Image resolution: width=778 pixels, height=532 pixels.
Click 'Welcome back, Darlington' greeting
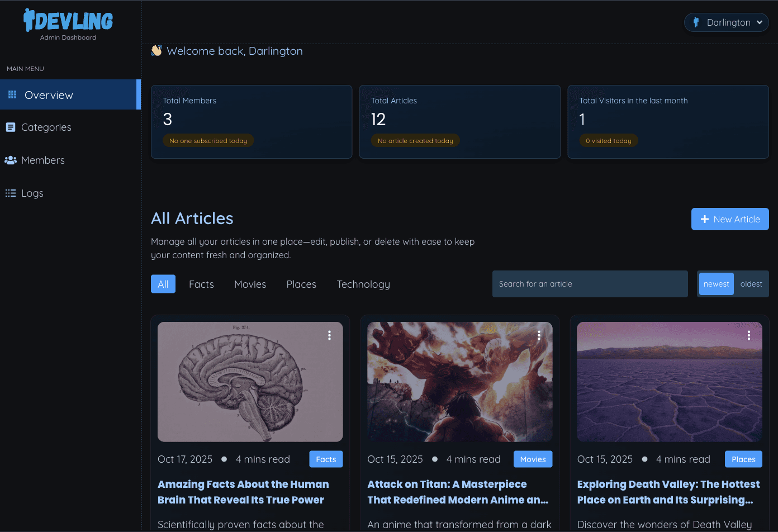235,51
